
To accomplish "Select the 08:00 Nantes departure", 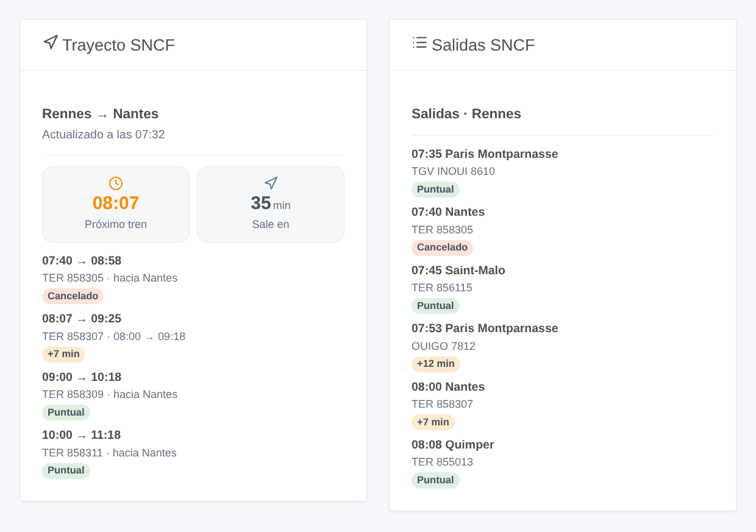I will [x=448, y=387].
